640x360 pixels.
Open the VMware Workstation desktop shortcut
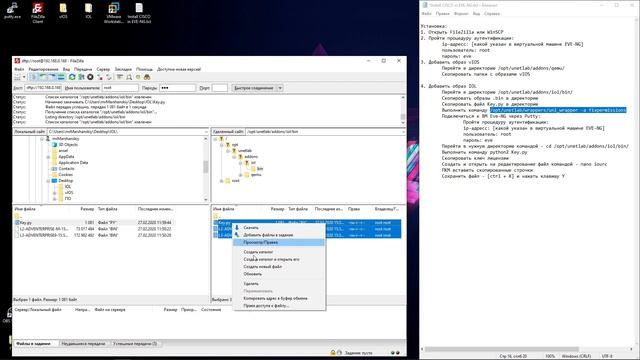coord(113,12)
